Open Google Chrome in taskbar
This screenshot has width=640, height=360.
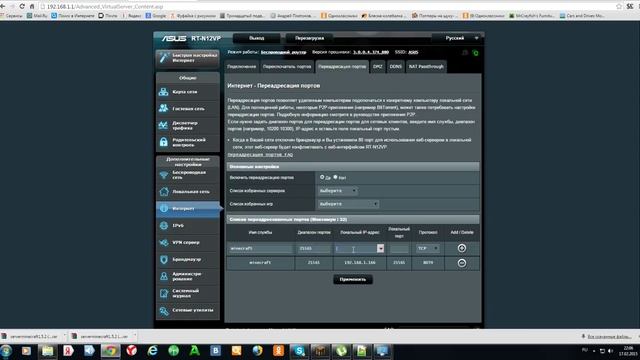110,351
